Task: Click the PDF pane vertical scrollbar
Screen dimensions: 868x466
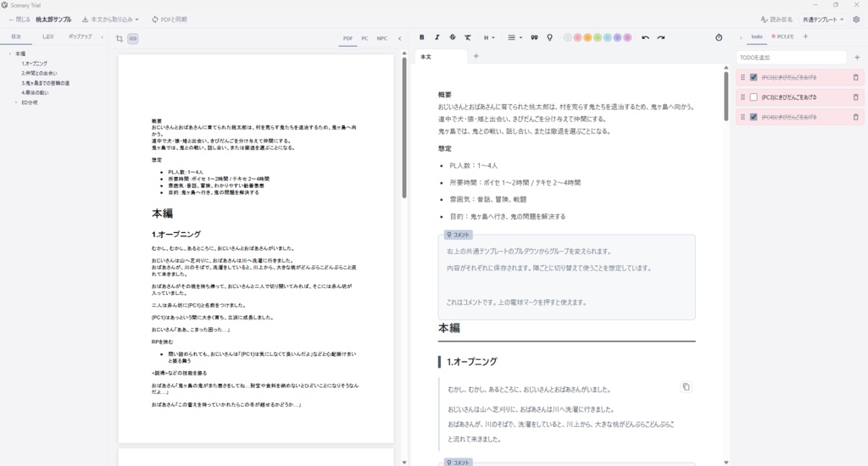Action: click(404, 127)
